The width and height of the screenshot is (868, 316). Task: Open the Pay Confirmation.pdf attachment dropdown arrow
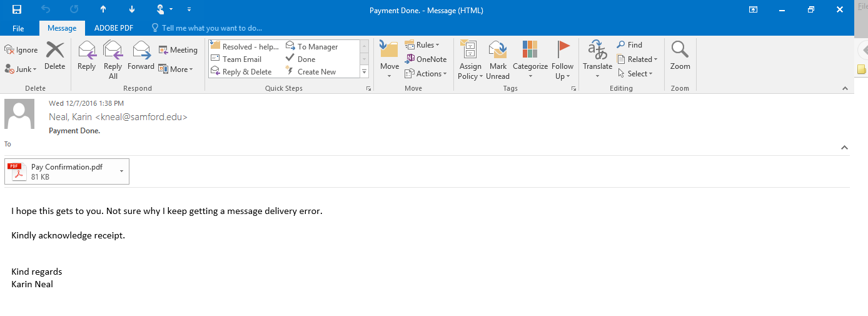(x=121, y=171)
